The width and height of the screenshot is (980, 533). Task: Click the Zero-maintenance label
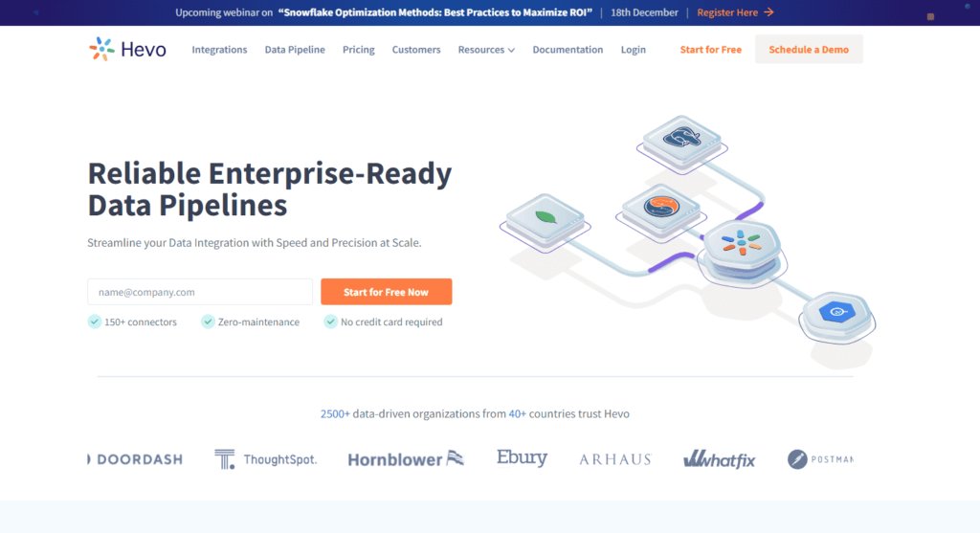(x=258, y=322)
